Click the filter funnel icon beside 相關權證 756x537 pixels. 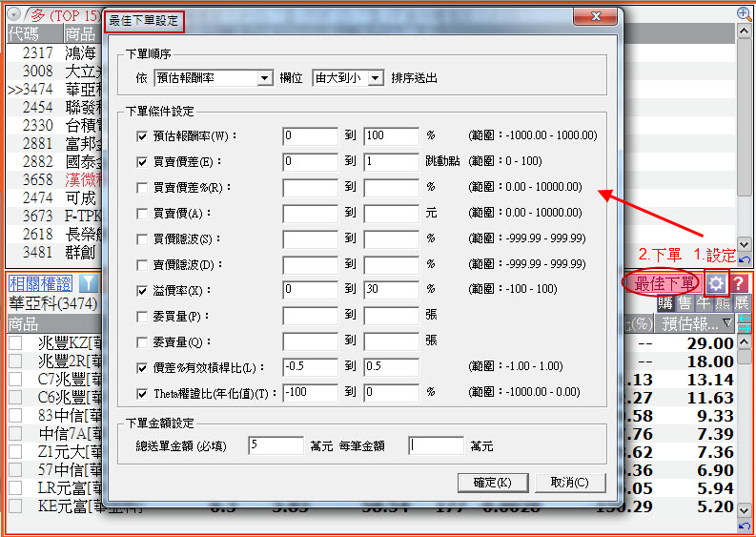click(88, 283)
